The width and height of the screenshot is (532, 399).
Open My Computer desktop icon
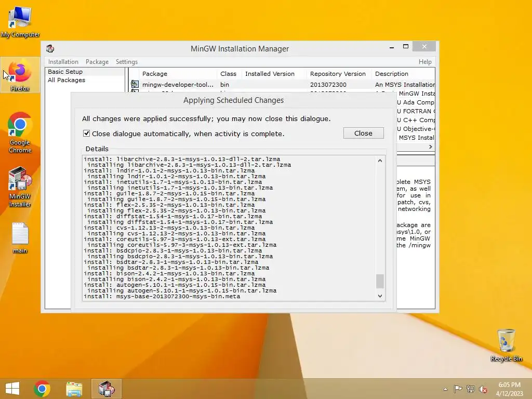20,22
